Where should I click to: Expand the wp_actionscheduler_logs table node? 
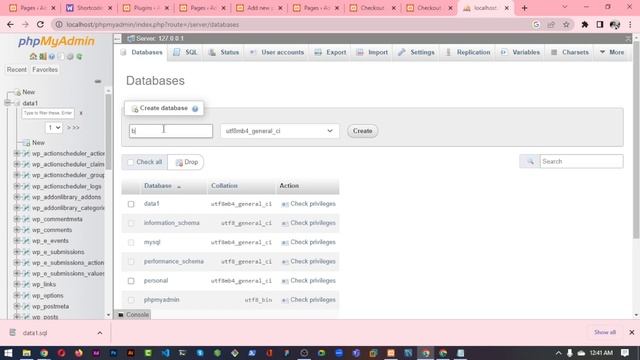pyautogui.click(x=17, y=186)
